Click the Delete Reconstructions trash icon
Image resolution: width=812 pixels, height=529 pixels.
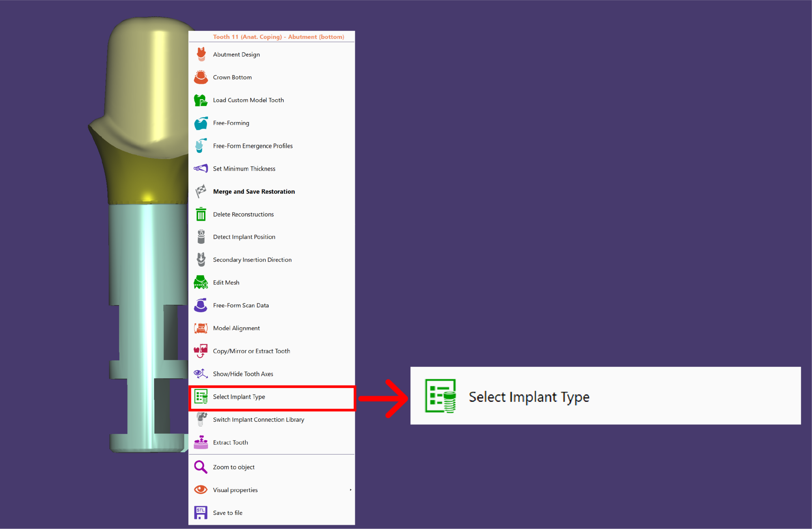201,214
